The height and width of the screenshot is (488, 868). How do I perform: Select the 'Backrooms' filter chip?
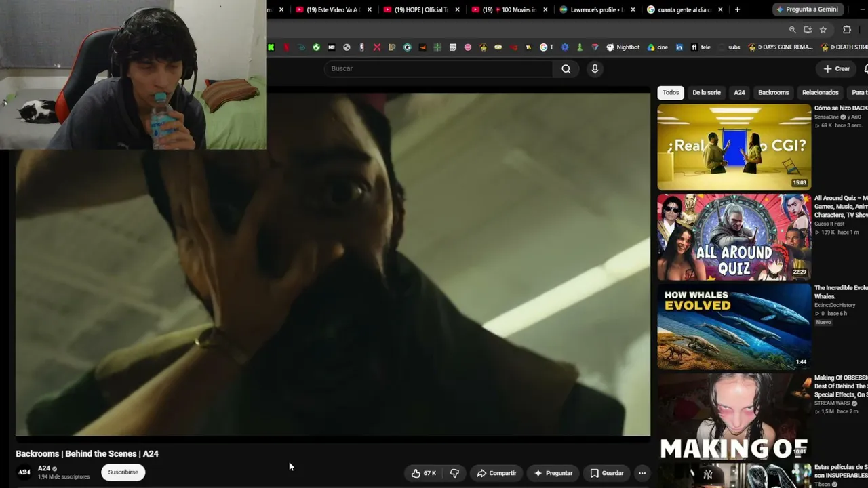tap(774, 92)
